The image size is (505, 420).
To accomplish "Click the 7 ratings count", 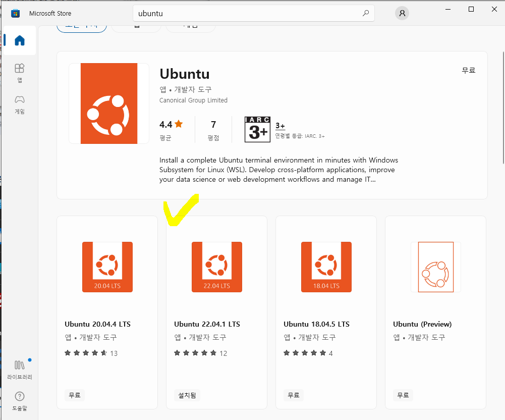I will point(213,124).
